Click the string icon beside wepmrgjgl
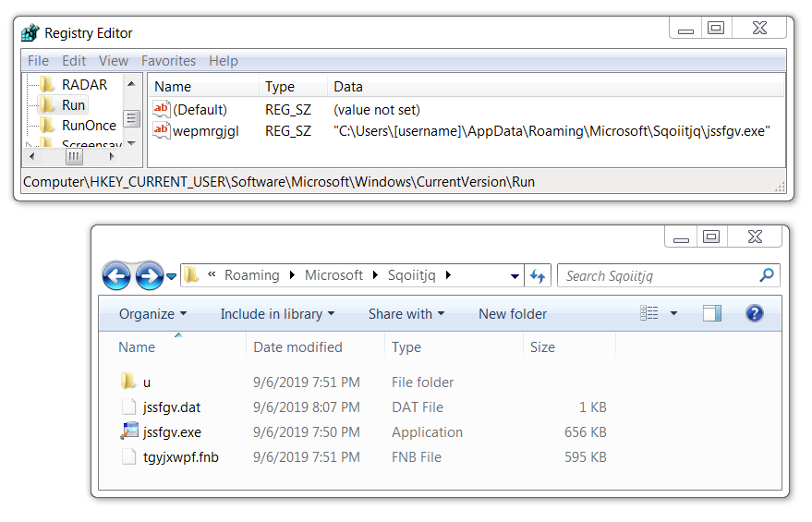Image resolution: width=812 pixels, height=522 pixels. (x=161, y=130)
